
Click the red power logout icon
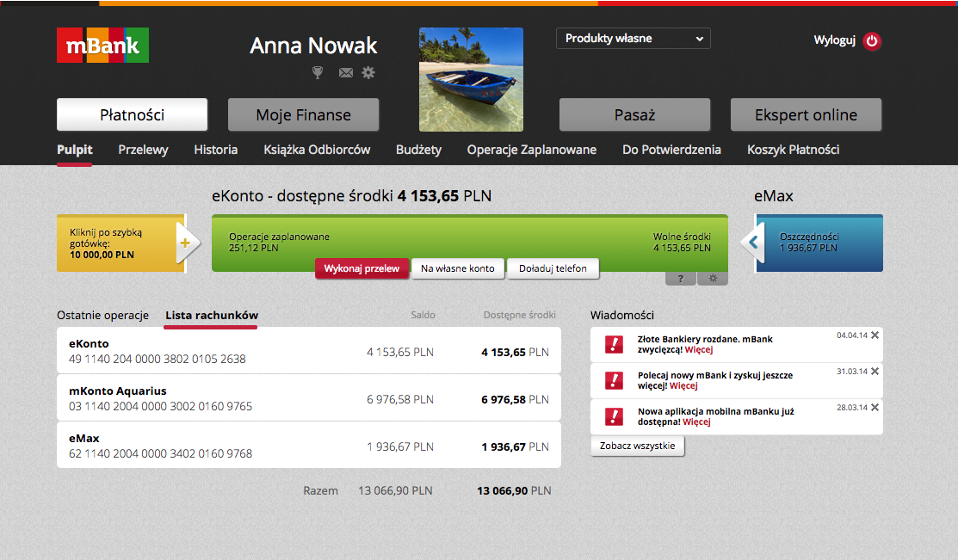point(873,41)
